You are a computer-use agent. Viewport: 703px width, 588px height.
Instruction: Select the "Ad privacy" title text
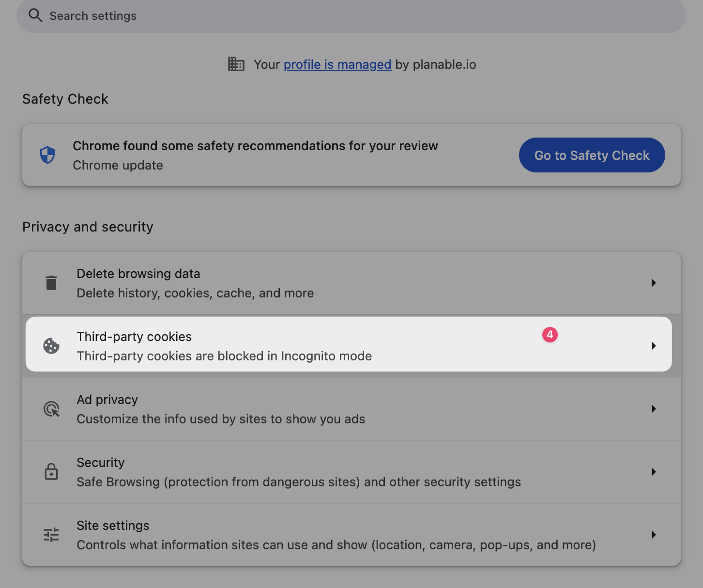pos(107,400)
